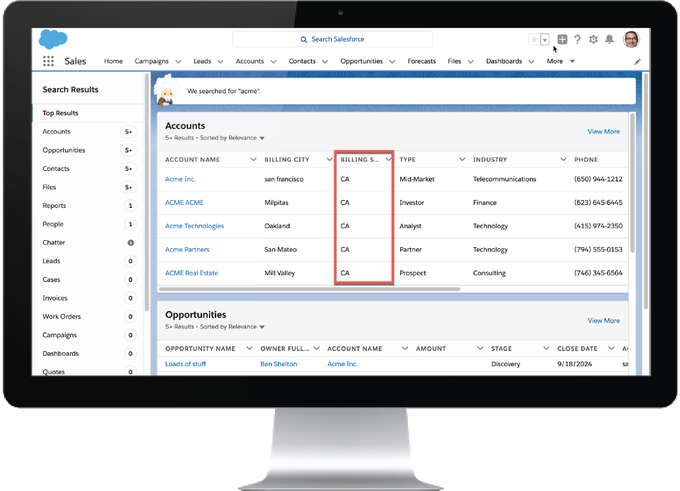This screenshot has height=491, width=680.
Task: Click the edit navigation pencil icon
Action: 638,61
